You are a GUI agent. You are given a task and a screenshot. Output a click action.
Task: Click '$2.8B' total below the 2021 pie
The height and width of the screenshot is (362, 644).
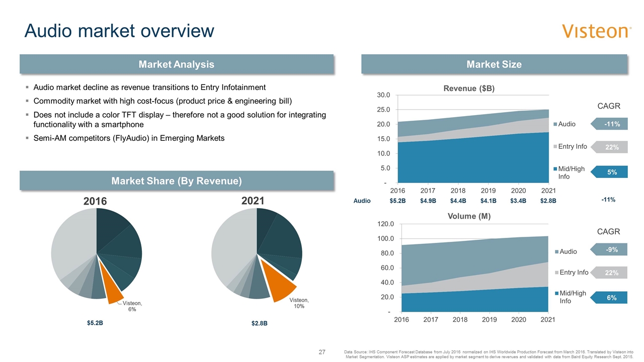(x=259, y=323)
